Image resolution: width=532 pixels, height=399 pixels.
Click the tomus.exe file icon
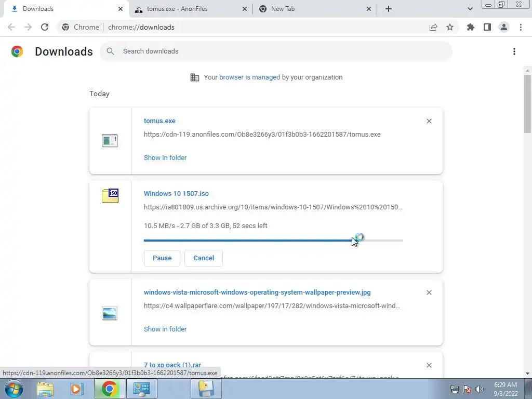(x=110, y=140)
